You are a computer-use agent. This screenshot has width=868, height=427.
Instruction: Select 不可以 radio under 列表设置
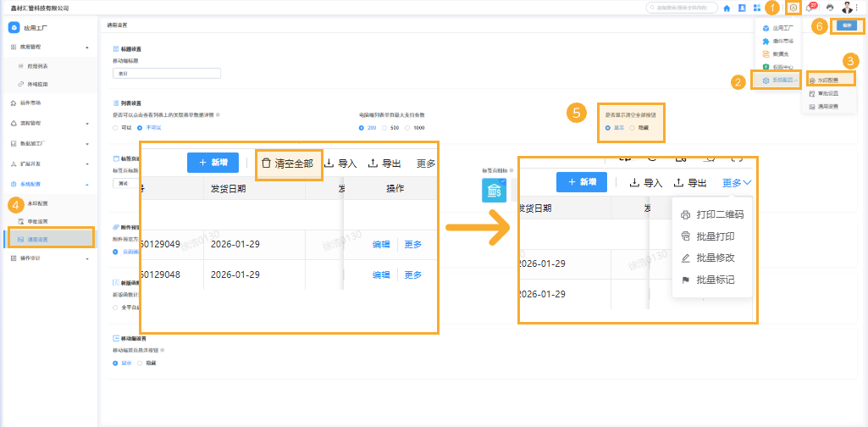coord(140,128)
